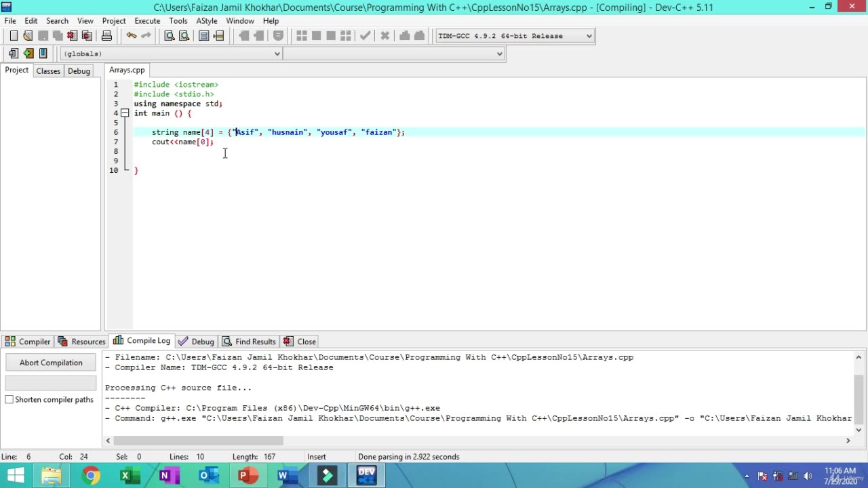Show hidden tray icons arrow
The height and width of the screenshot is (488, 868).
coord(747,476)
